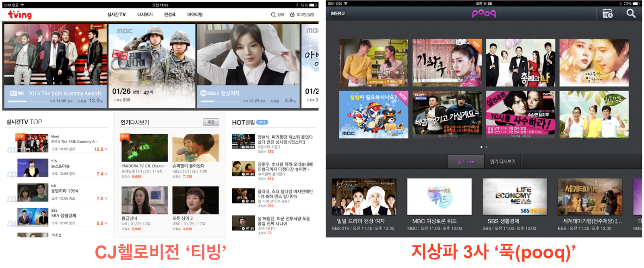644x268 pixels.
Task: Select YTN 뉴스&이슈 thumbnail
Action: pos(33,168)
